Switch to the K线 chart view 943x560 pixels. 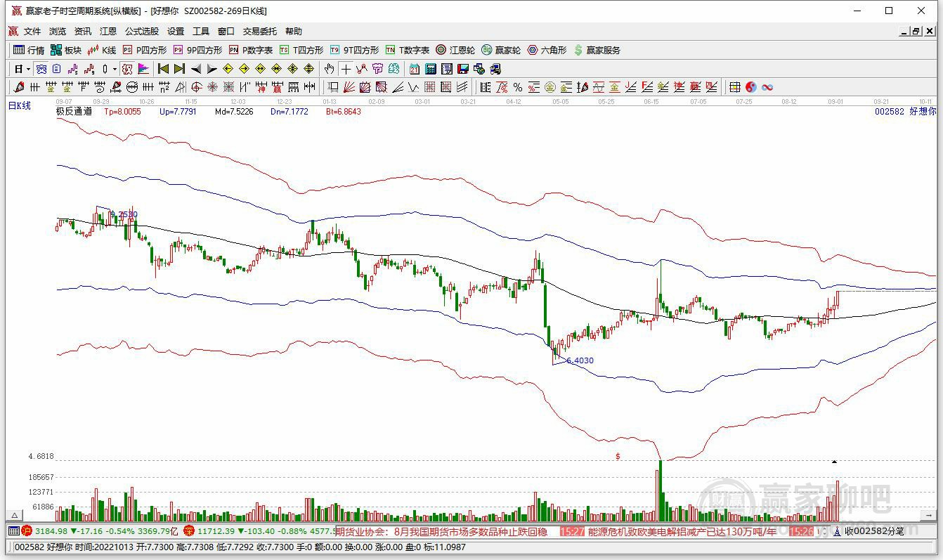pos(102,50)
